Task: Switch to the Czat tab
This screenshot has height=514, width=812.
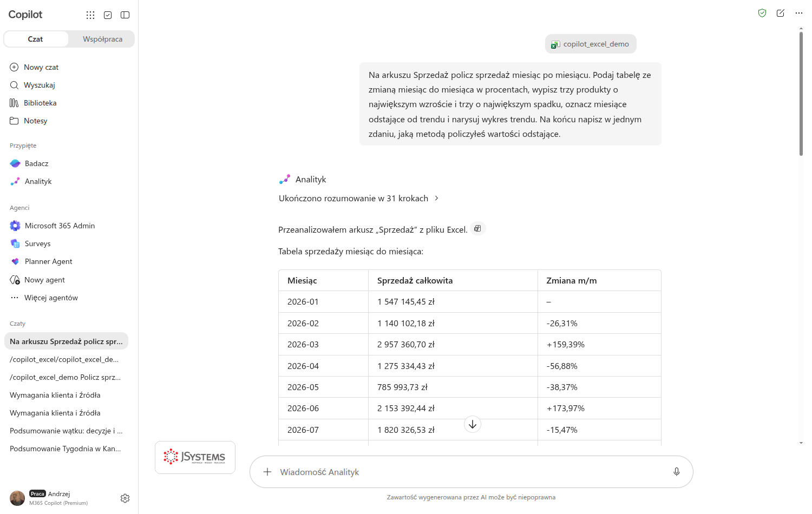Action: (x=36, y=39)
